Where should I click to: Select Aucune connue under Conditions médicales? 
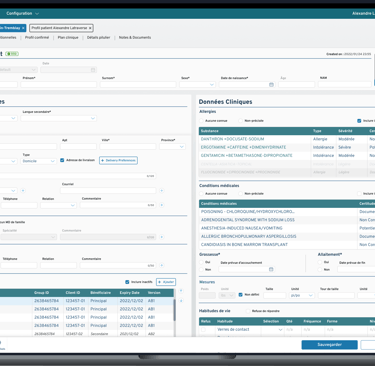[x=201, y=193]
